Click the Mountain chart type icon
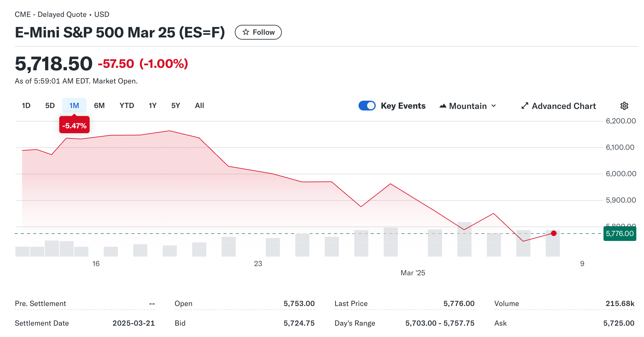Image resolution: width=644 pixels, height=337 pixels. click(442, 106)
